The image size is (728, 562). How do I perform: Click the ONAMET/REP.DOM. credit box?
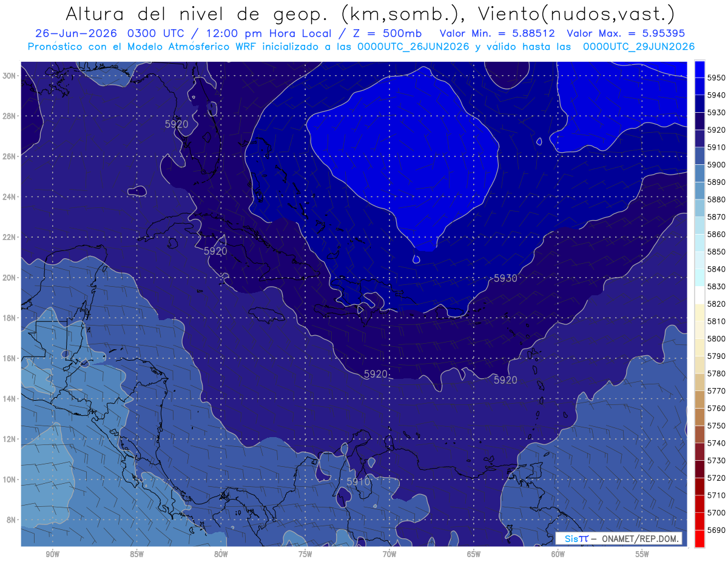click(618, 538)
